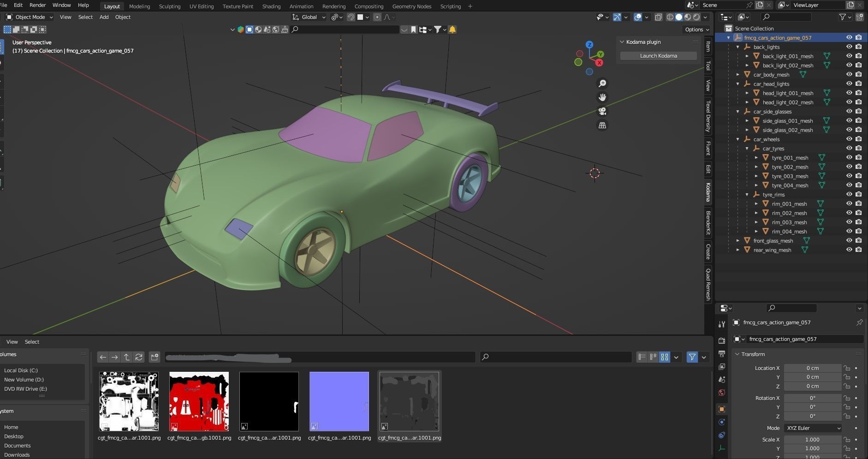Collapse the Kodama plugin panel
Image resolution: width=868 pixels, height=459 pixels.
pyautogui.click(x=622, y=42)
